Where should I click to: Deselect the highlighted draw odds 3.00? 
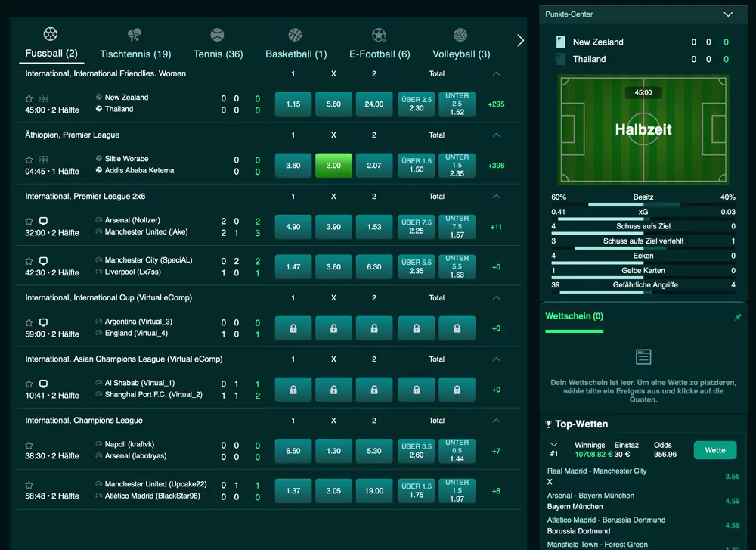(x=333, y=166)
